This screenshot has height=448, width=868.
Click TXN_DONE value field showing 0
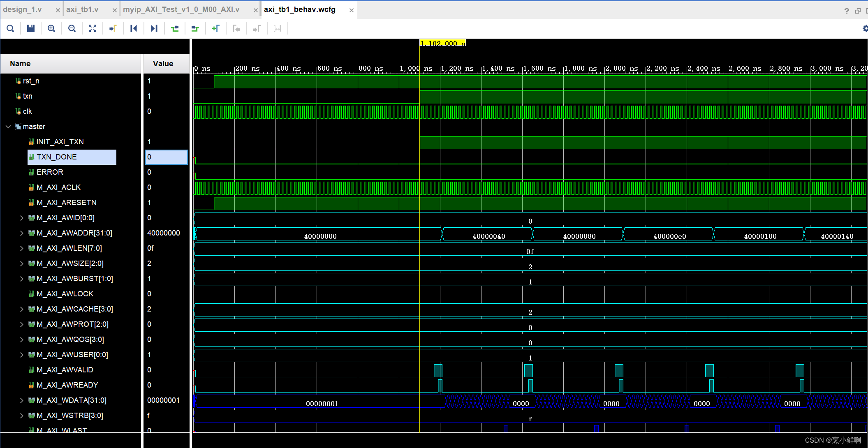pos(167,157)
